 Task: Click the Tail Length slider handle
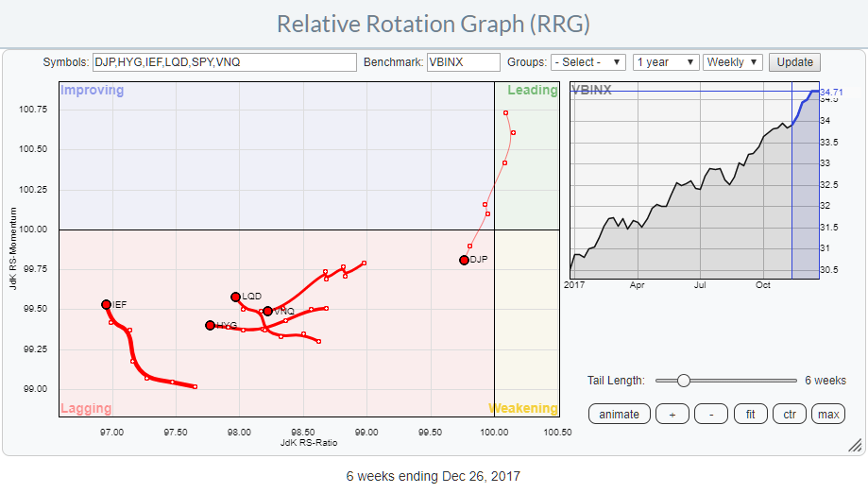(684, 381)
